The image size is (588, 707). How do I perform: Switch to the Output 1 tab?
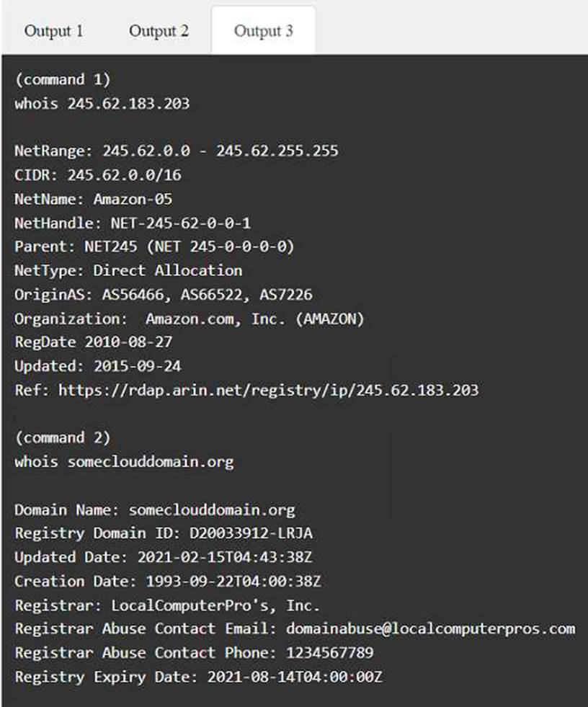coord(53,31)
